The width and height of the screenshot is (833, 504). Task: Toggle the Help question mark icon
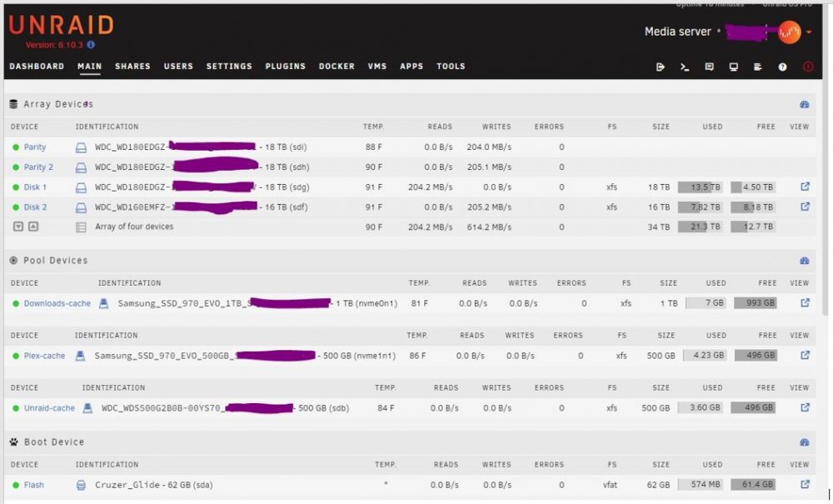coord(782,67)
